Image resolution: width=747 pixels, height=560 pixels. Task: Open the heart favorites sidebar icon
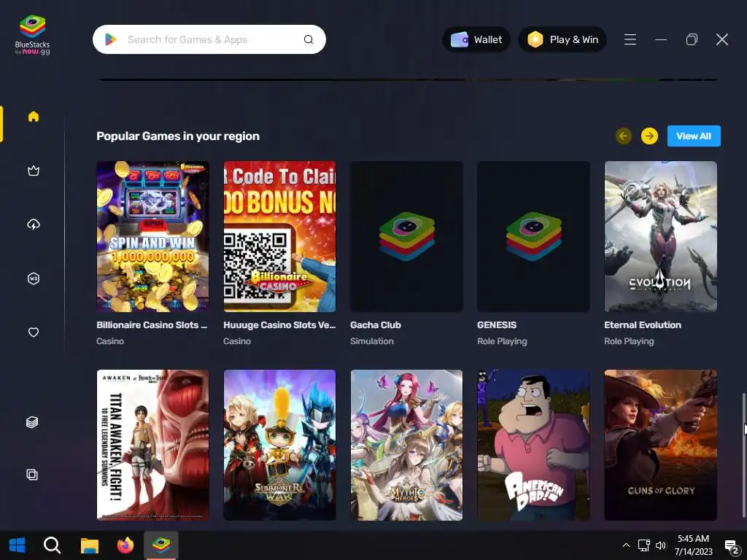point(34,332)
